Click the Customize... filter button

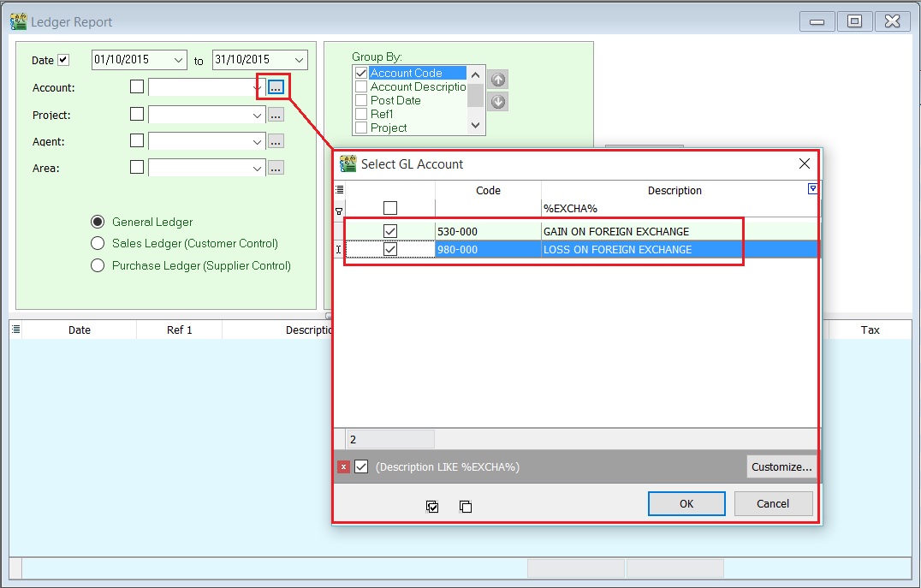(781, 467)
